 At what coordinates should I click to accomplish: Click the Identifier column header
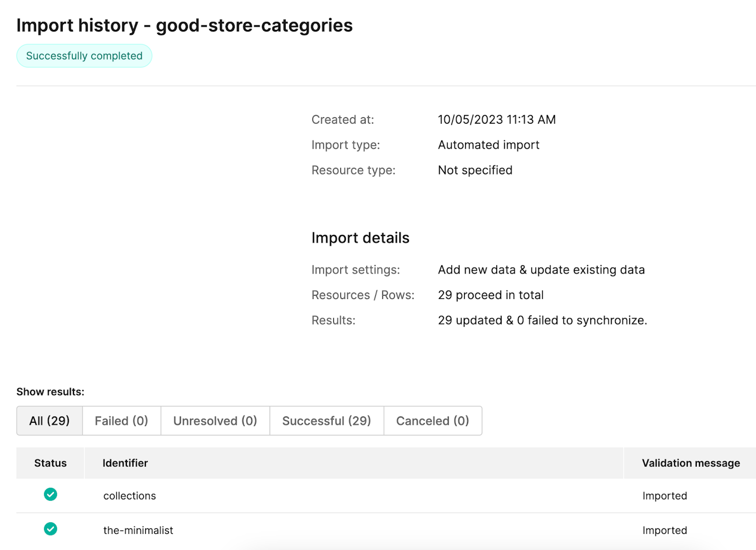click(354, 463)
